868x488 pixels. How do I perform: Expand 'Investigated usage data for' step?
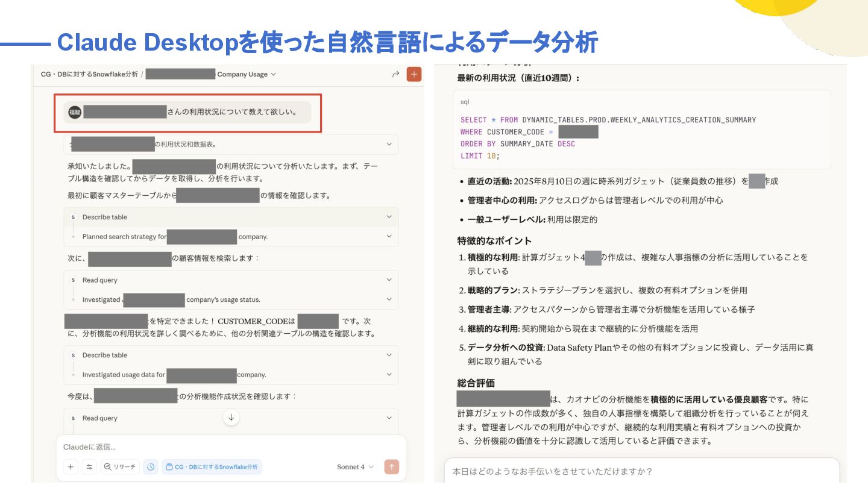(231, 375)
